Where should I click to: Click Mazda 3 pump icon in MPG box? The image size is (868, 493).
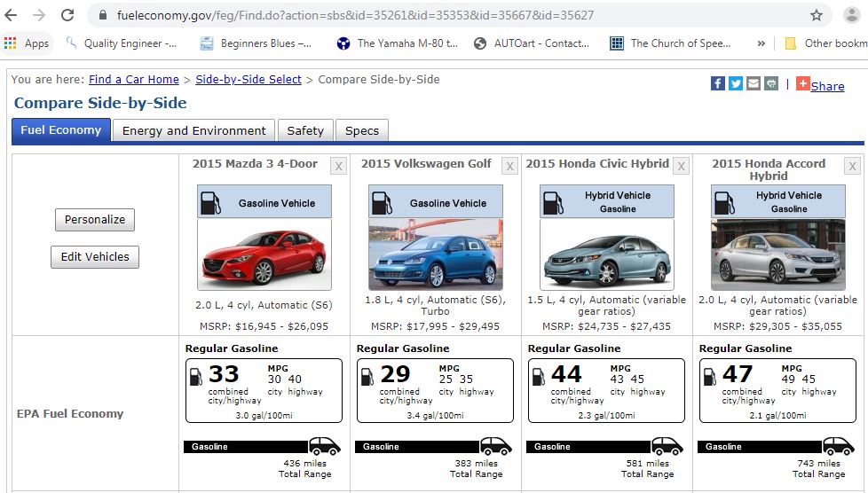(196, 377)
